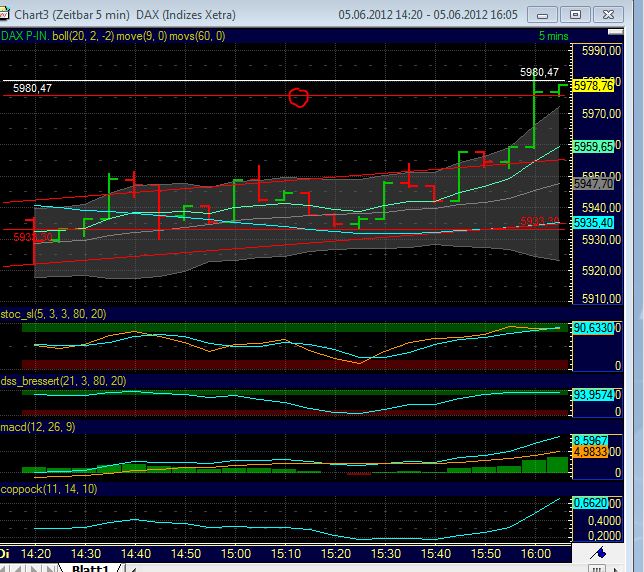Click the 5930,00 price axis label
This screenshot has height=572, width=644.
[x=601, y=239]
